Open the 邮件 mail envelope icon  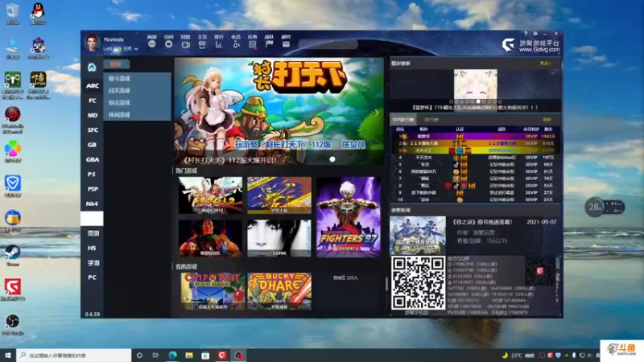(287, 44)
